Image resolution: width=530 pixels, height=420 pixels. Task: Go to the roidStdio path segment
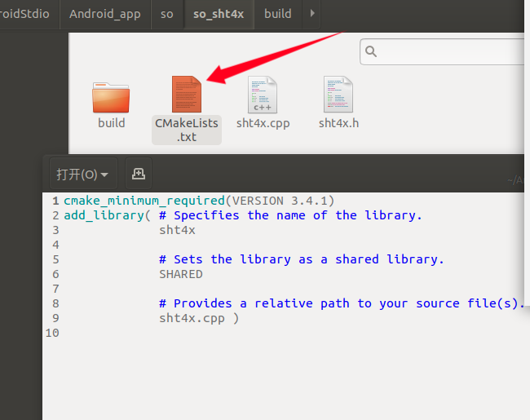click(26, 14)
